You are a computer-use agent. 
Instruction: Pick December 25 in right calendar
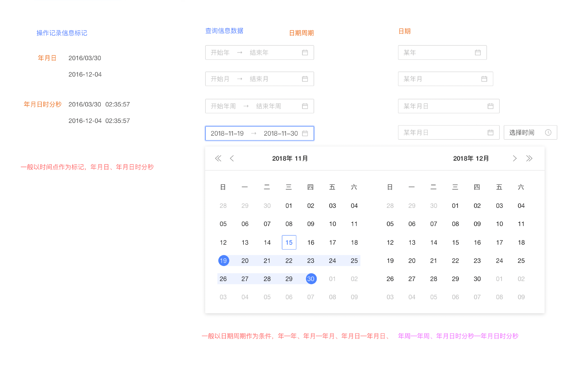tap(521, 261)
